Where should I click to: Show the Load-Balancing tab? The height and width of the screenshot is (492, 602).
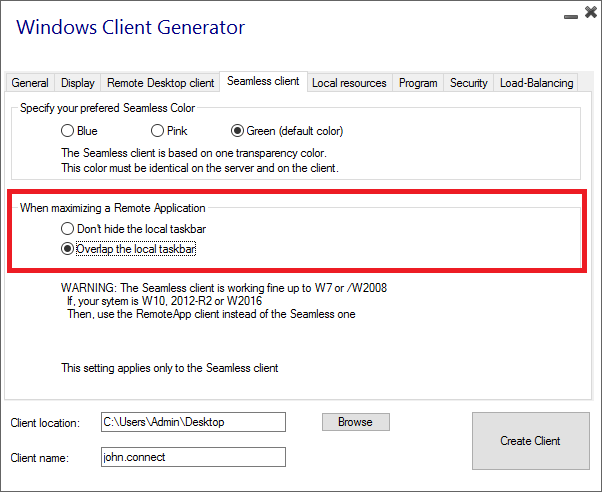536,83
